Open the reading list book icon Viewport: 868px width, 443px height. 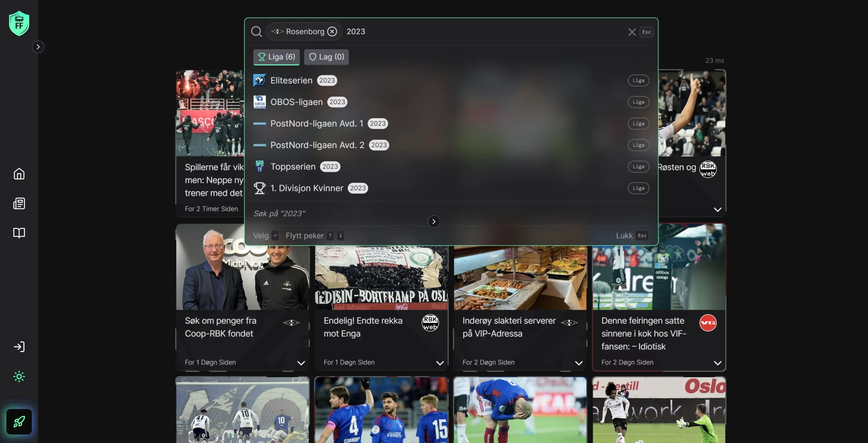[19, 233]
